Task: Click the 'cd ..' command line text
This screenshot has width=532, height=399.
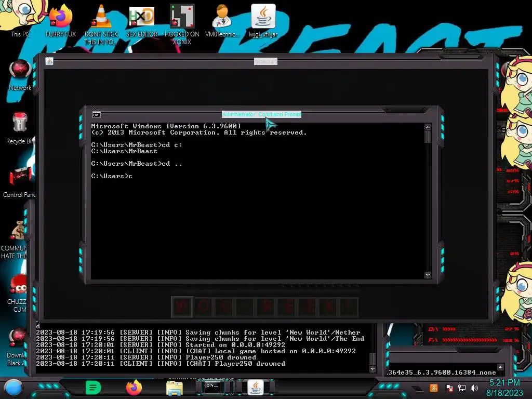Action: pos(172,164)
